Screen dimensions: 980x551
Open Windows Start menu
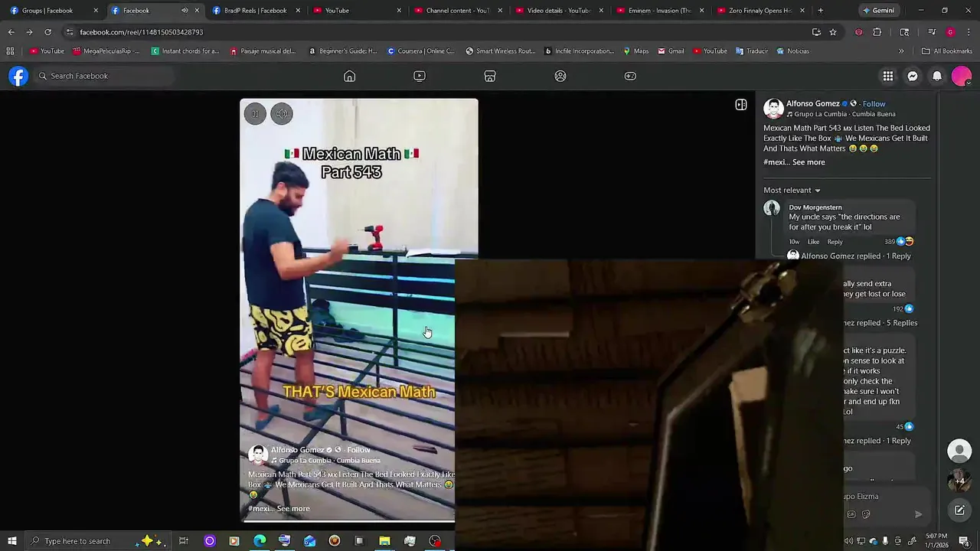click(x=11, y=541)
